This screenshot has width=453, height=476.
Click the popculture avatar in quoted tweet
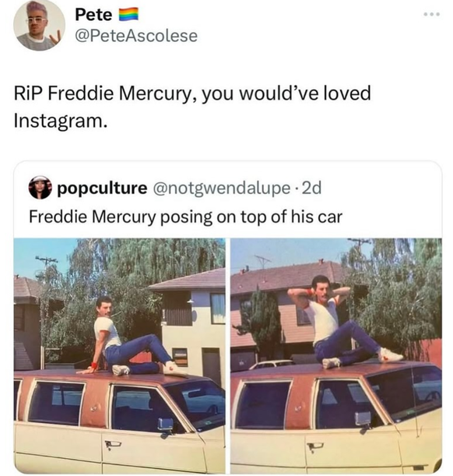tap(40, 188)
